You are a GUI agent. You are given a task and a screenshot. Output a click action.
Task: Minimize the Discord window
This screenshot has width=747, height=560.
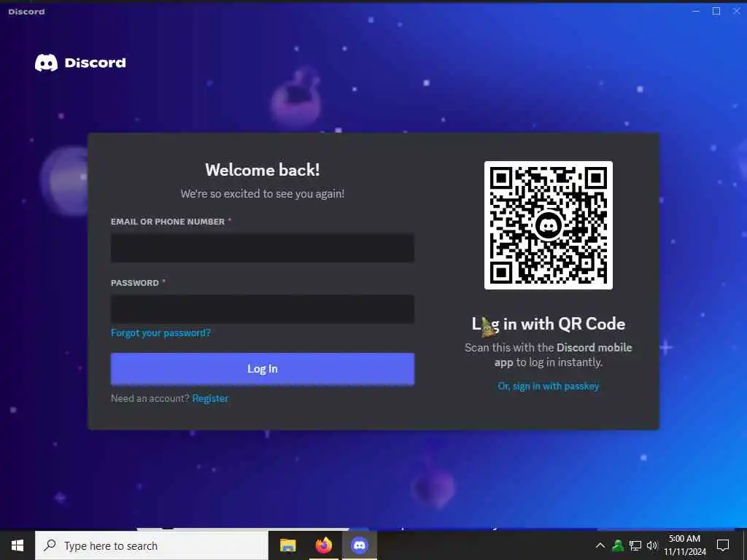[696, 11]
